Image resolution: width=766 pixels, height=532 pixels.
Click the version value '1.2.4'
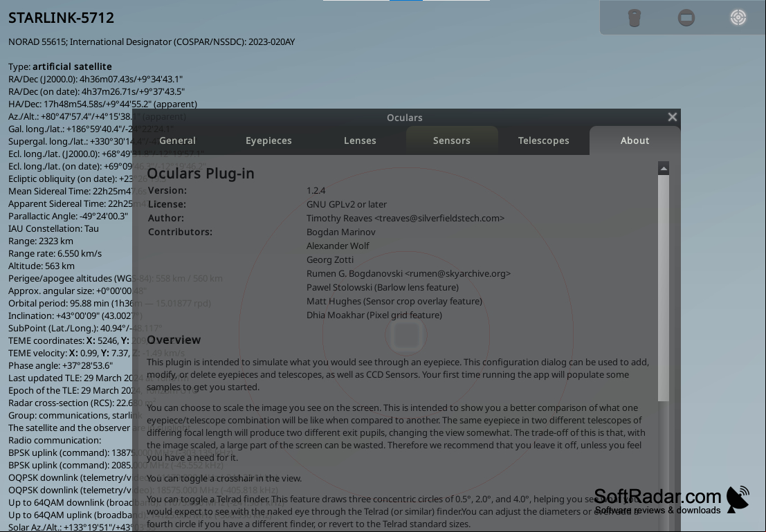[x=316, y=190]
